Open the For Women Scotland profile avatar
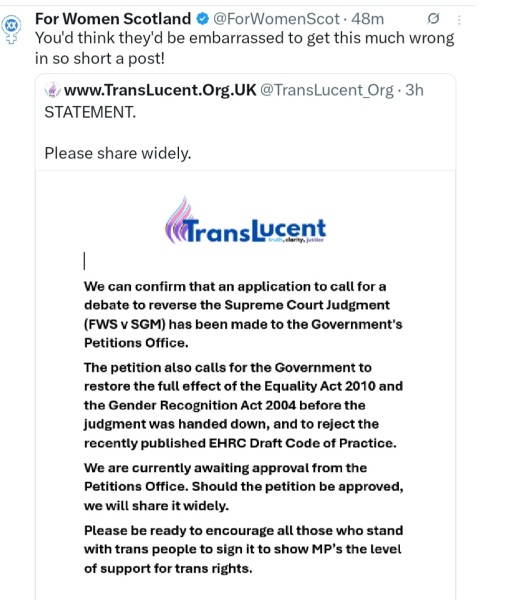The image size is (520, 600). [11, 29]
